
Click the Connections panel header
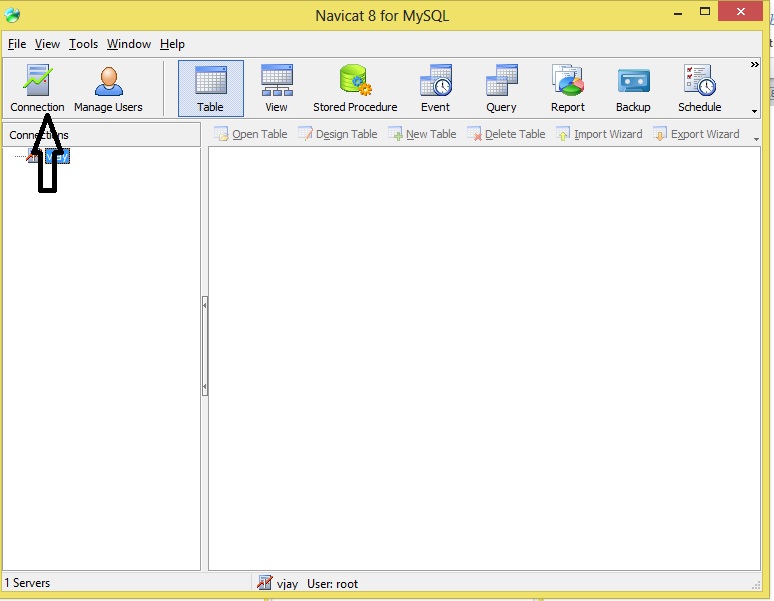(x=102, y=135)
